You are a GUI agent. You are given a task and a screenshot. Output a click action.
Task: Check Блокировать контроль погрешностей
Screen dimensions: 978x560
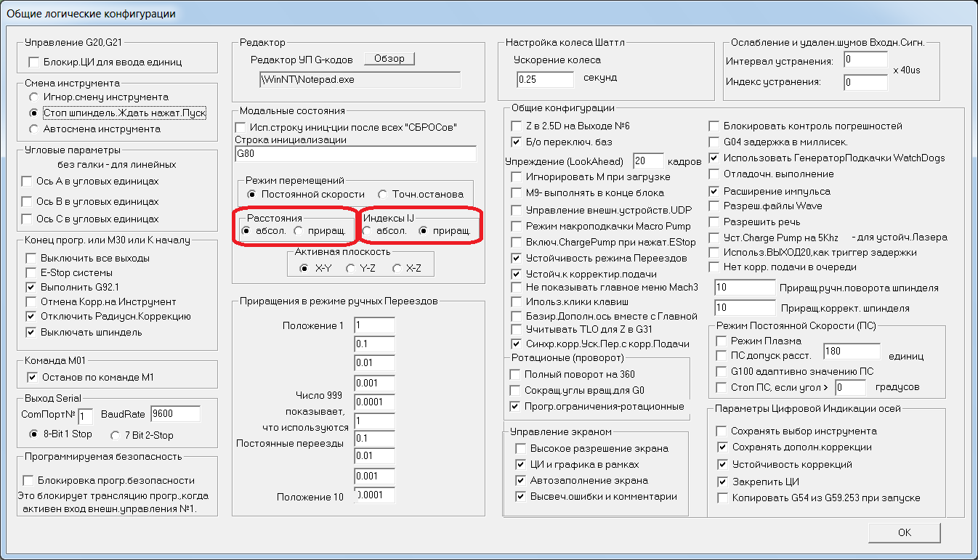(714, 126)
